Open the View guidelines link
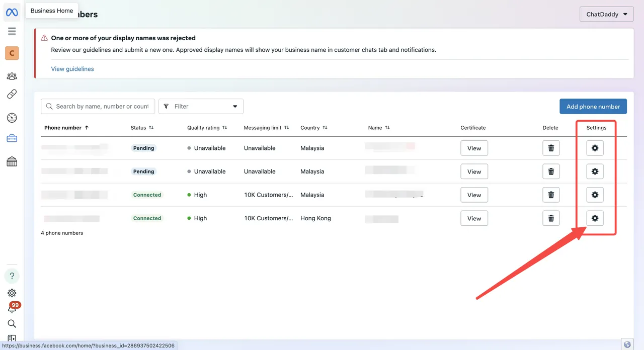The height and width of the screenshot is (350, 644). pos(72,69)
